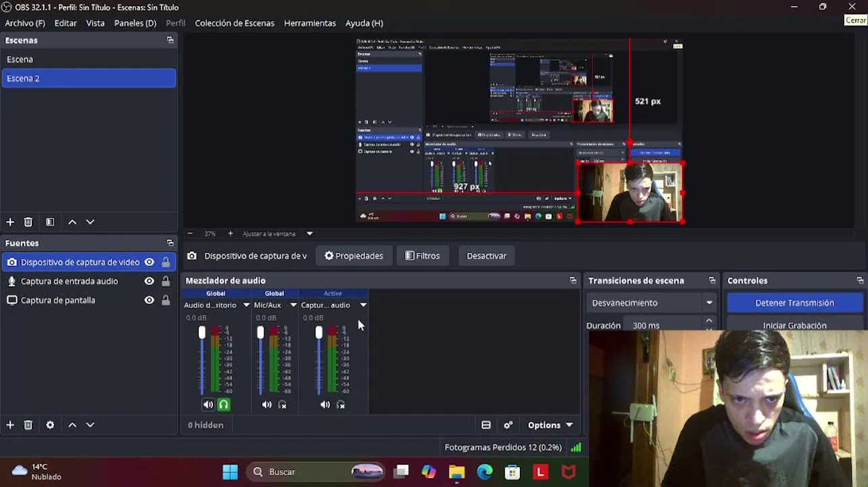Viewport: 868px width, 487px height.
Task: Mute the Mic/Aux channel
Action: [267, 404]
